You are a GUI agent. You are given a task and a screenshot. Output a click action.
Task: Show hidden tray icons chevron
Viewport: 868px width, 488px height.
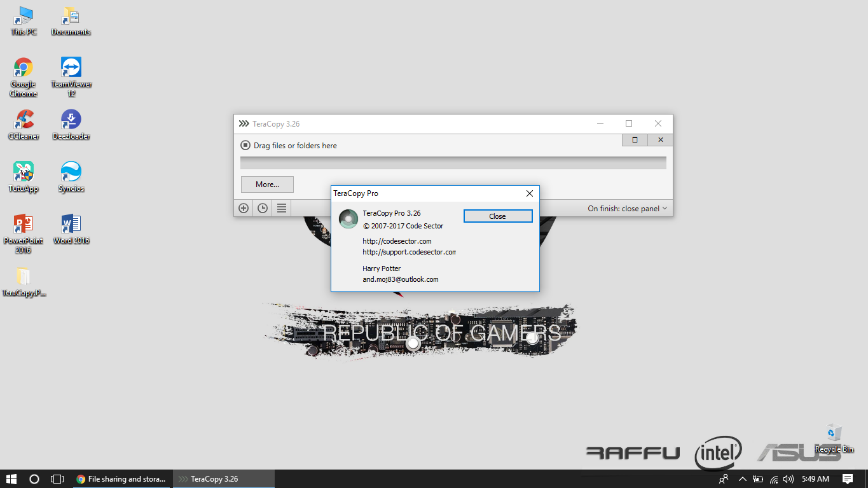(x=742, y=478)
